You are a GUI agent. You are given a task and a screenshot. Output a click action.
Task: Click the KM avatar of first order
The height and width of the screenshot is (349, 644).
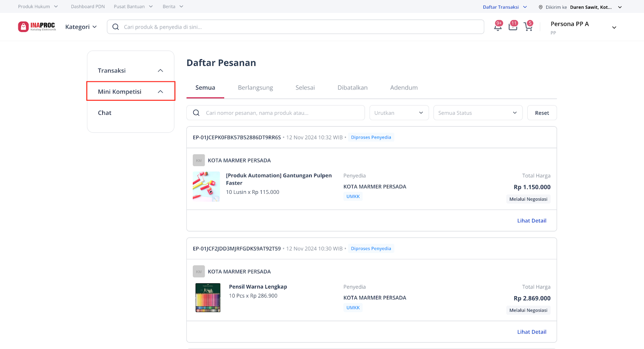(199, 160)
